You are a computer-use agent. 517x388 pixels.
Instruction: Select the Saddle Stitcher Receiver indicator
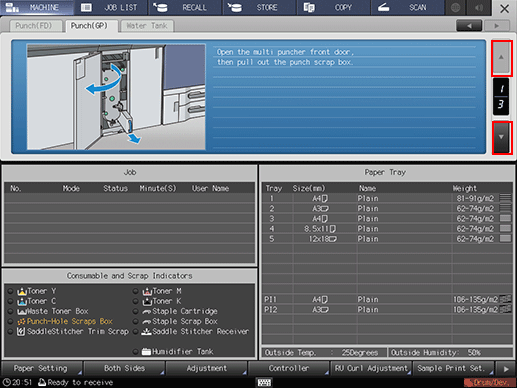click(x=191, y=332)
